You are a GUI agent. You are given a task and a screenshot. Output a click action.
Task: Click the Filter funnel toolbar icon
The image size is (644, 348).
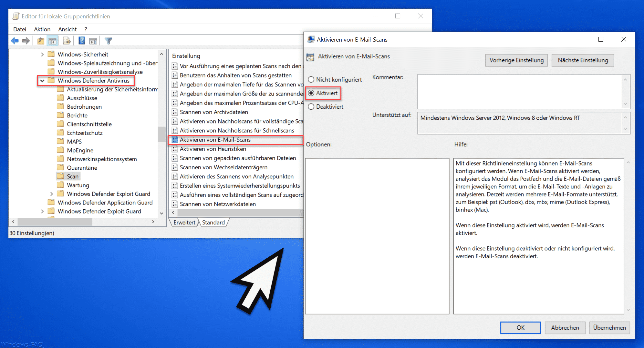pos(109,41)
